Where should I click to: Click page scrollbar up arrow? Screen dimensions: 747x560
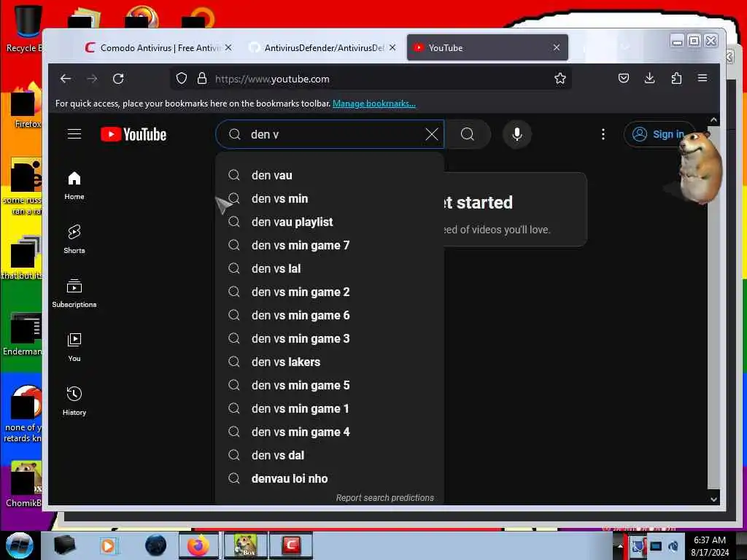pyautogui.click(x=713, y=120)
